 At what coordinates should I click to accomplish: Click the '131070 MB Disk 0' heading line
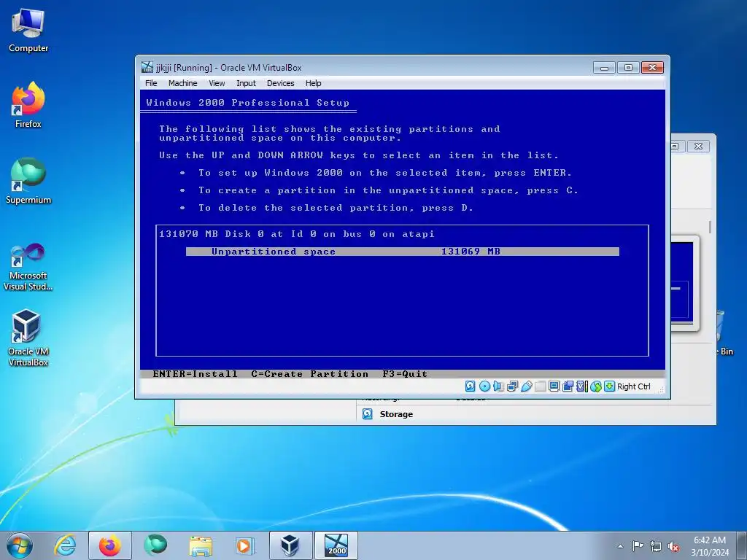(297, 234)
